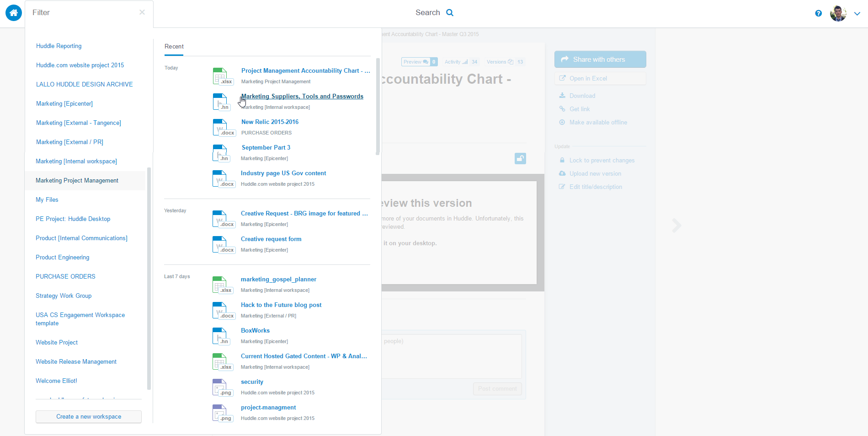Open the help question mark icon
The width and height of the screenshot is (868, 436).
pyautogui.click(x=818, y=13)
